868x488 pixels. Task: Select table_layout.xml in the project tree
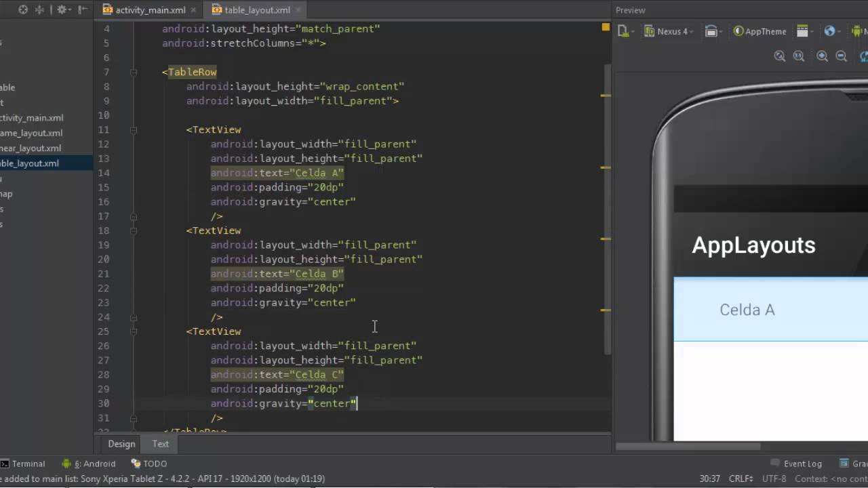(x=46, y=163)
